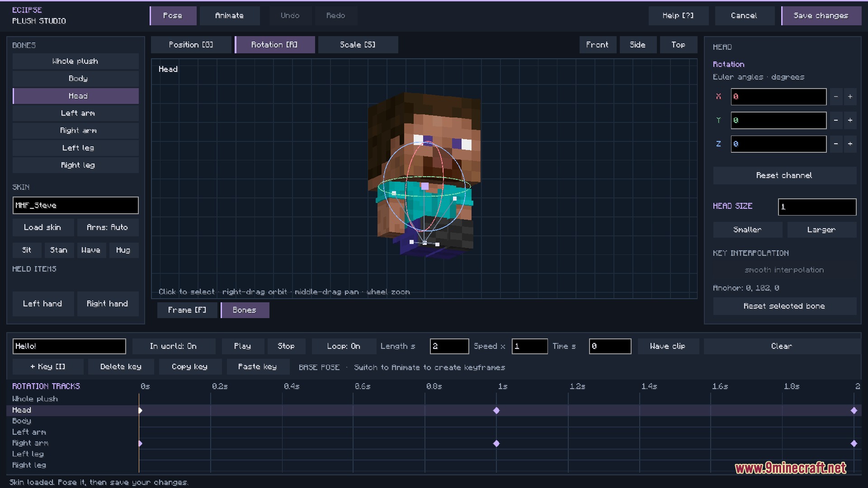The width and height of the screenshot is (868, 488).
Task: Click Copy key button
Action: point(190,367)
